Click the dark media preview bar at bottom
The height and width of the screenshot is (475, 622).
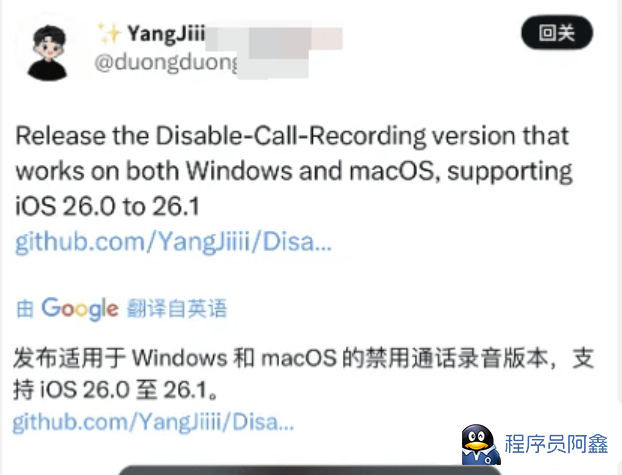pyautogui.click(x=310, y=470)
